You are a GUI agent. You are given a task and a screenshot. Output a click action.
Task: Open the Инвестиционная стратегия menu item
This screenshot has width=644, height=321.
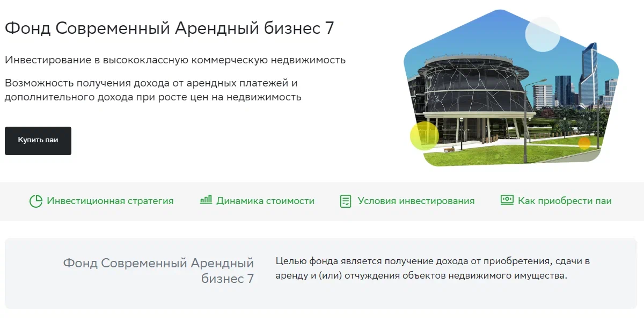click(111, 201)
